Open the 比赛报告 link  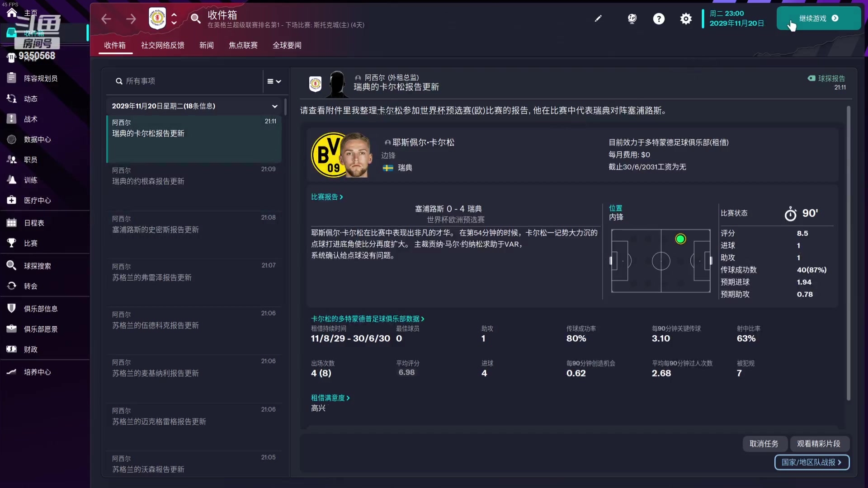tap(327, 197)
